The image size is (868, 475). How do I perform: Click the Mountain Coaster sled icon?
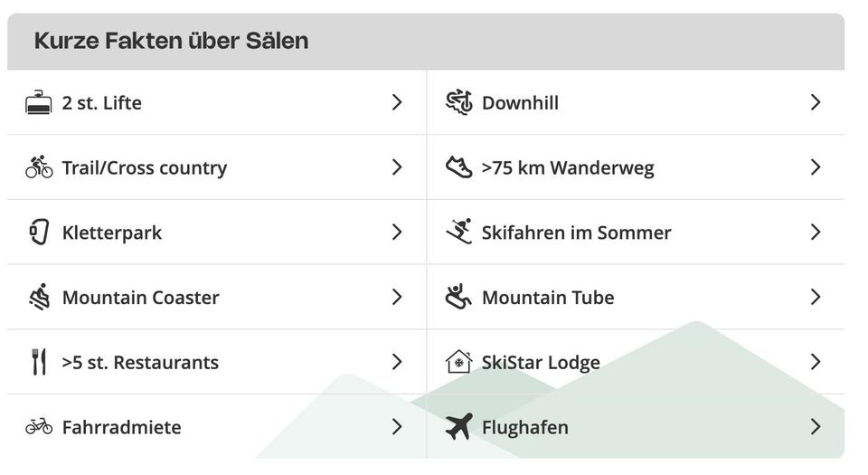tap(39, 297)
